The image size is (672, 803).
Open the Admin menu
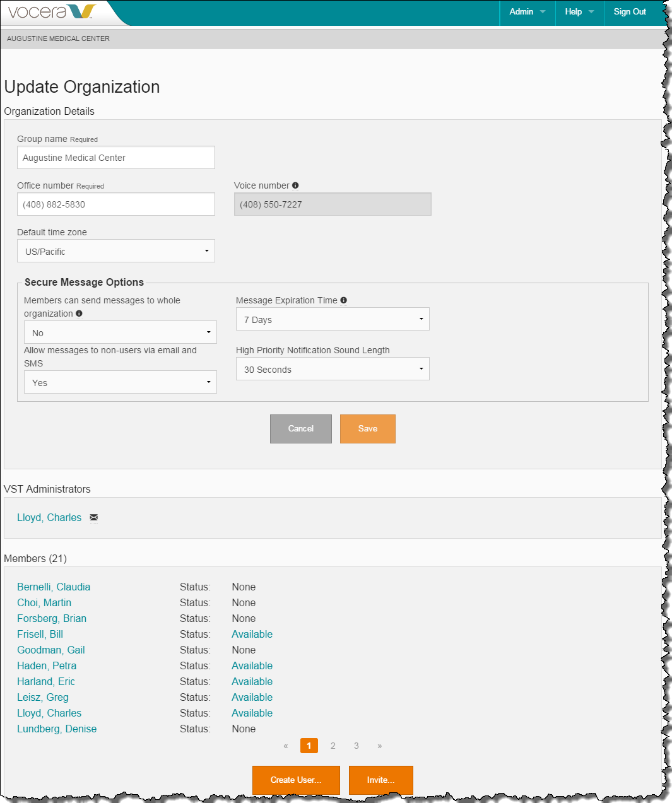coord(527,12)
